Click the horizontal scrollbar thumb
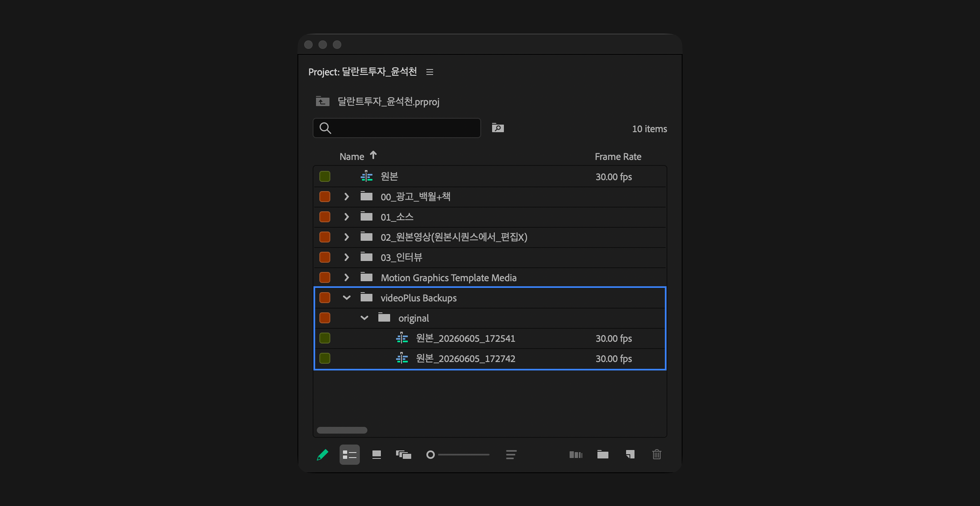The width and height of the screenshot is (980, 506). [x=342, y=430]
